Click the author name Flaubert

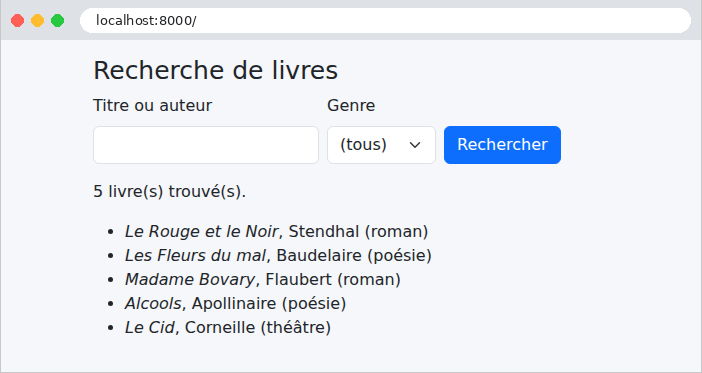299,279
